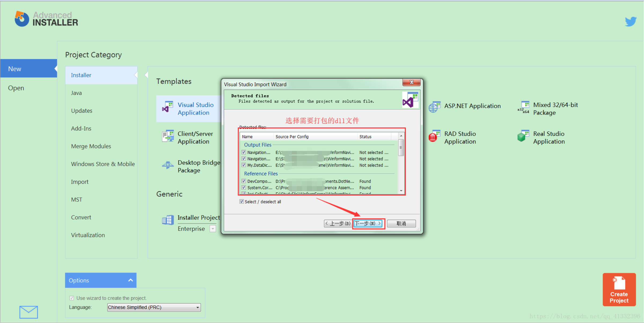Click the Create Project button
Viewport: 644px width, 323px height.
pyautogui.click(x=619, y=290)
